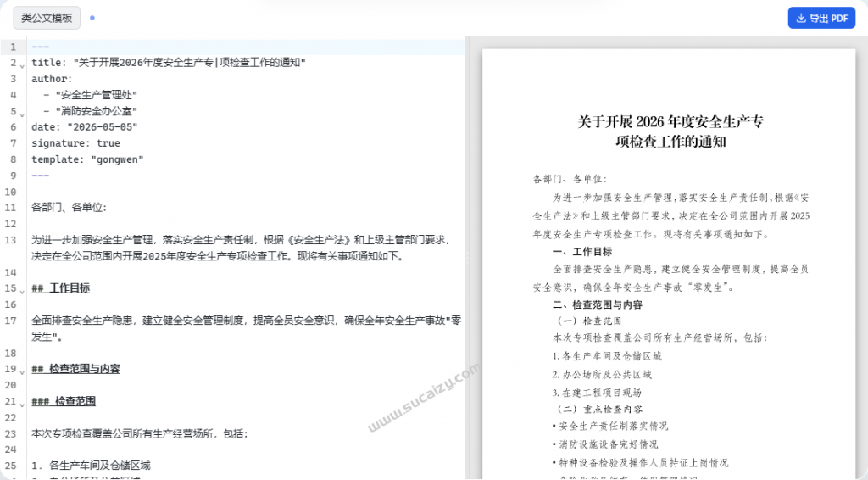The width and height of the screenshot is (868, 480).
Task: Click 各部门、各单位: greeting in preview
Action: coord(570,179)
